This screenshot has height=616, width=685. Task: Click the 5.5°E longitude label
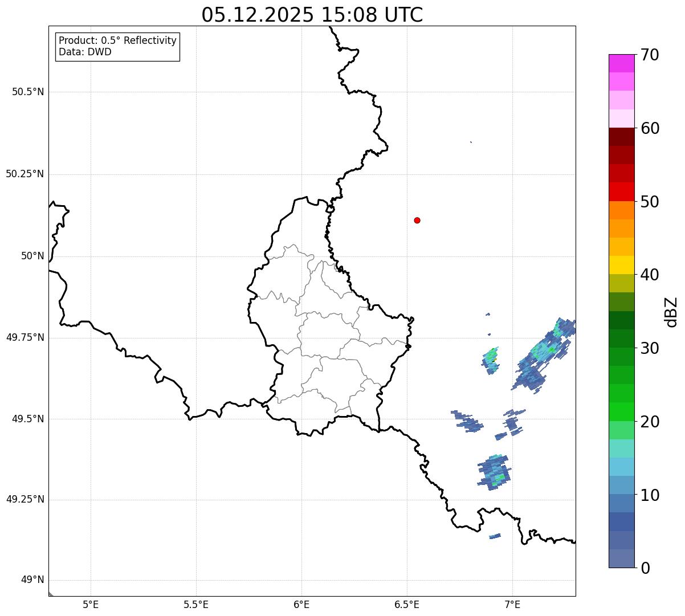(x=196, y=604)
